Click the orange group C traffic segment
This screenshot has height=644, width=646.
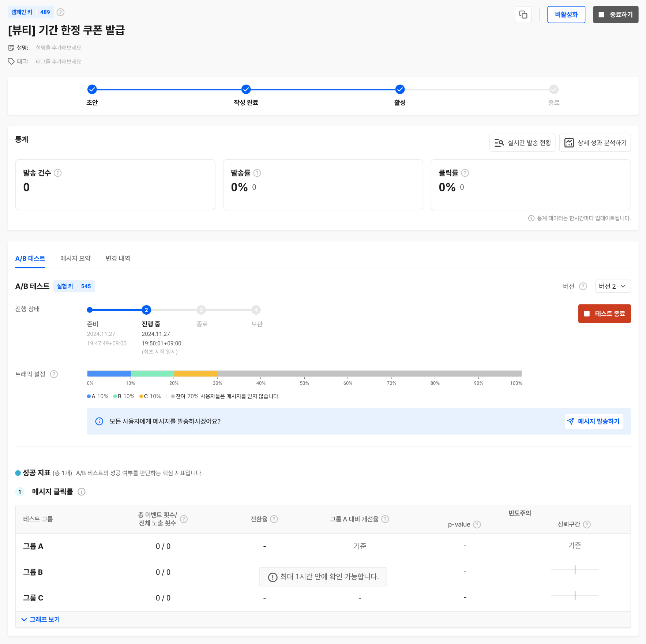196,374
